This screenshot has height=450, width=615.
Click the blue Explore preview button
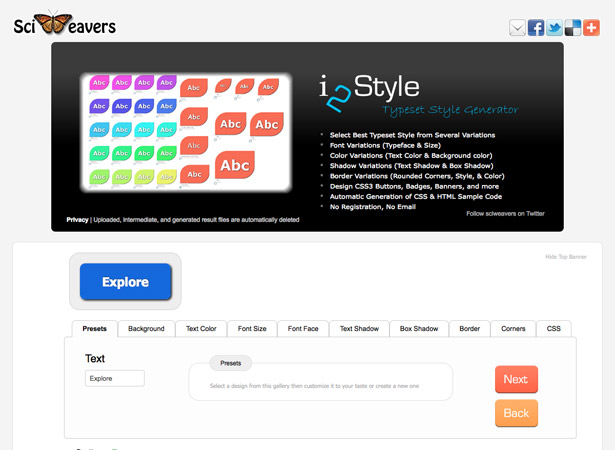126,282
